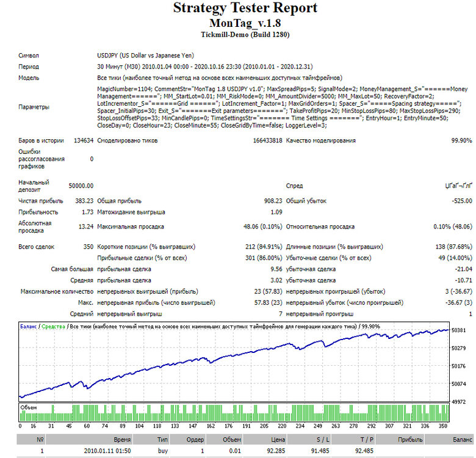Click the 'Модель' label
This screenshot has height=458, width=476.
pos(29,78)
